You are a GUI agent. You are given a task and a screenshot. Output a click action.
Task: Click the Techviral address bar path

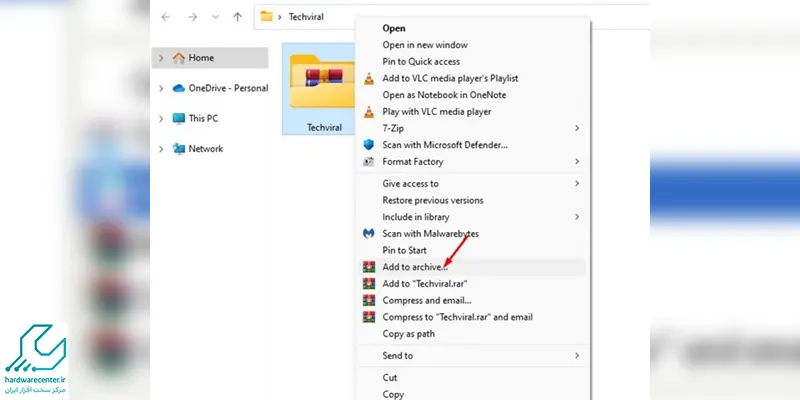(306, 17)
